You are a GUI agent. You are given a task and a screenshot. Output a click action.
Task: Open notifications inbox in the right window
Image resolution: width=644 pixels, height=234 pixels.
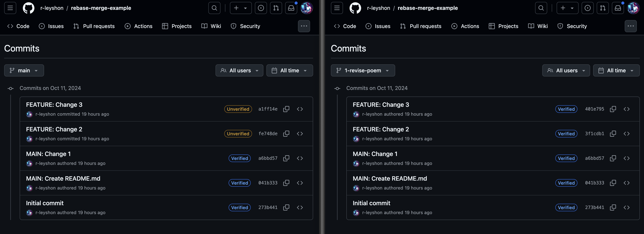tap(618, 8)
